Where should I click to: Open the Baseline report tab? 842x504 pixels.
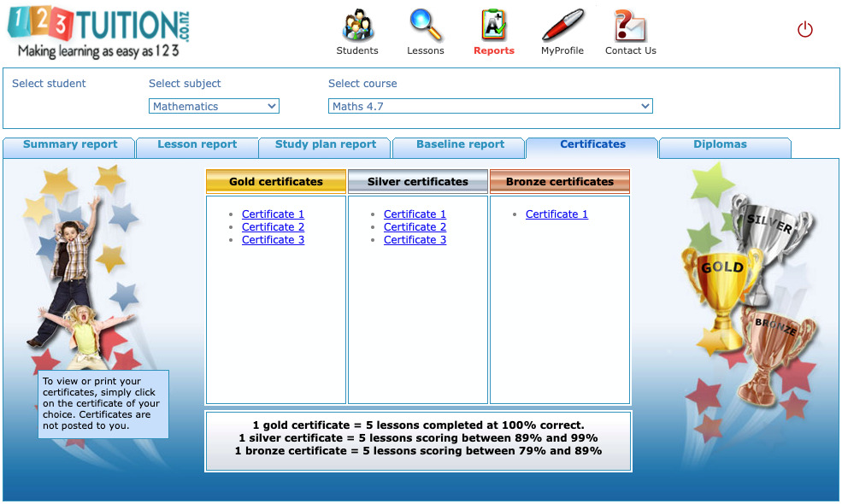tap(460, 145)
